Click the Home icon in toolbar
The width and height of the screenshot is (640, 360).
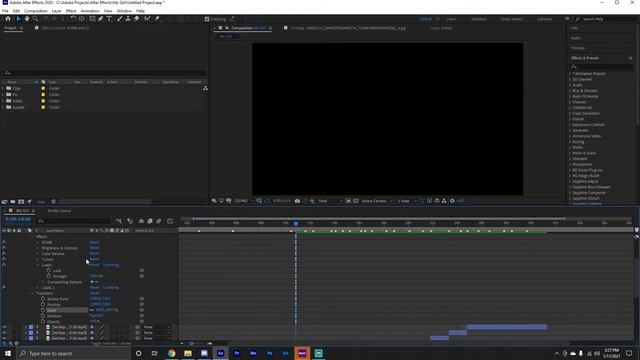click(x=8, y=19)
